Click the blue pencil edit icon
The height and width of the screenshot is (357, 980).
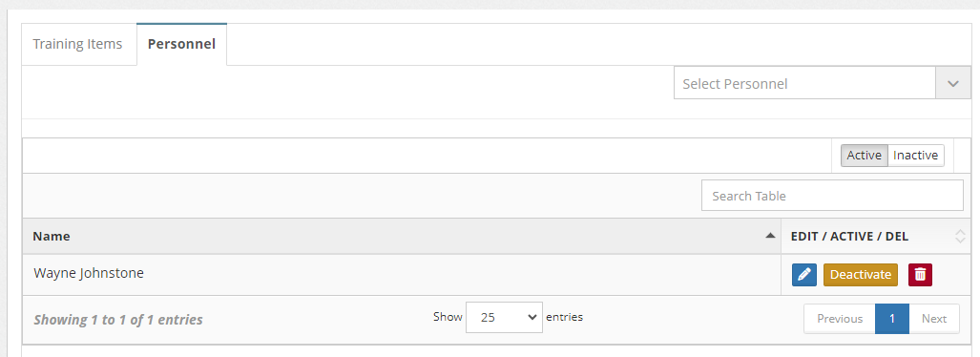(804, 275)
